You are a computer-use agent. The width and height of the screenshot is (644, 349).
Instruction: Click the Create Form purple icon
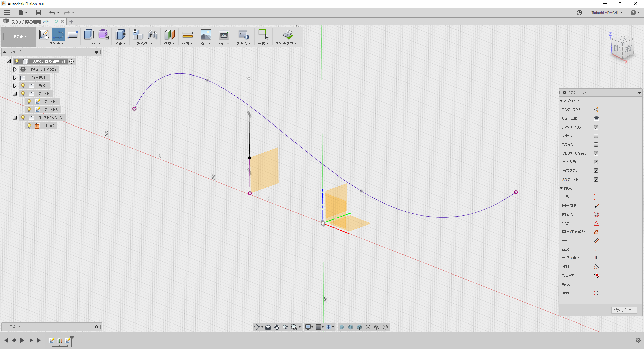(x=103, y=34)
